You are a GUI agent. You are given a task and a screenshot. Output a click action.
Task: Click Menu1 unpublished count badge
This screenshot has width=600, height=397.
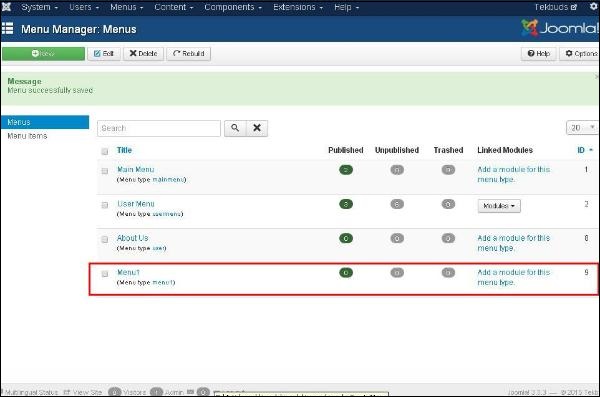[397, 273]
